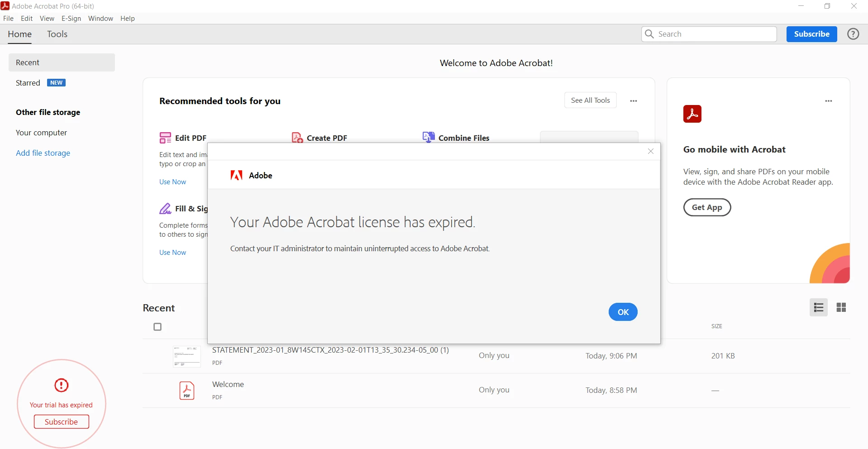This screenshot has height=449, width=868.
Task: Restore down the Acrobat window
Action: pyautogui.click(x=827, y=6)
